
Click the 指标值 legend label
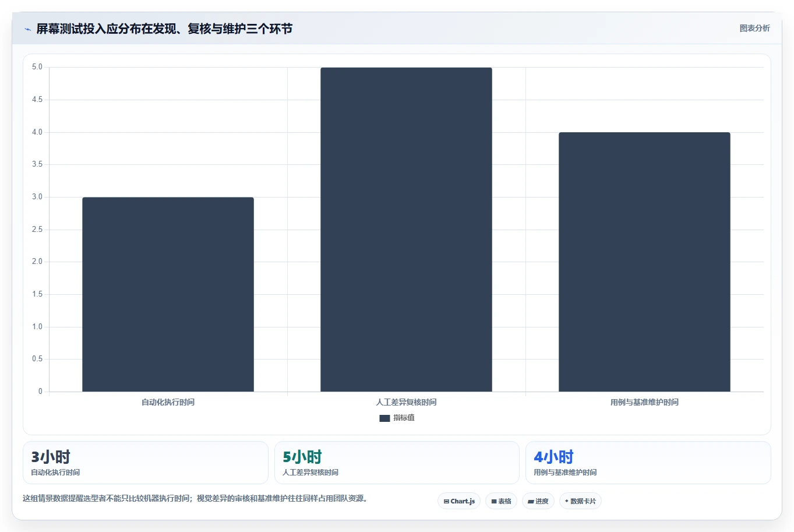pyautogui.click(x=404, y=418)
